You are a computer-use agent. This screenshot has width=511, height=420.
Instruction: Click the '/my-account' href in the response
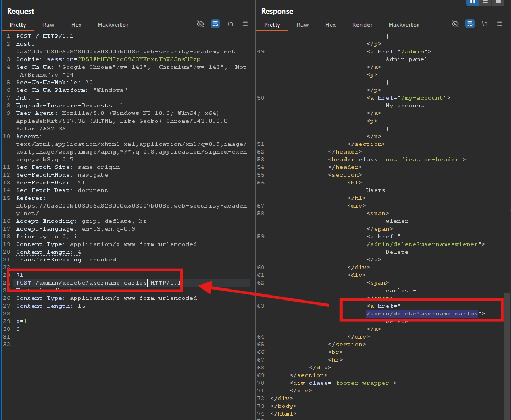pos(422,98)
